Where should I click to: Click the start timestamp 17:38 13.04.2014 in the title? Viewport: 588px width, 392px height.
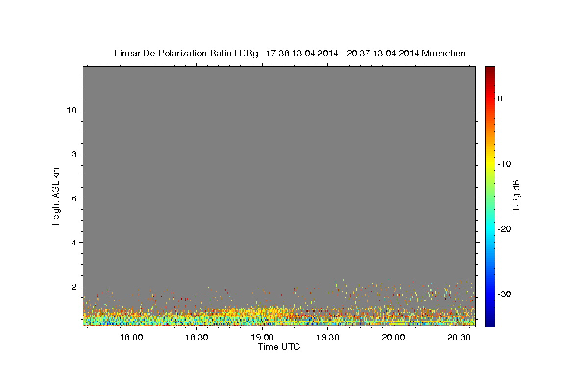[301, 53]
